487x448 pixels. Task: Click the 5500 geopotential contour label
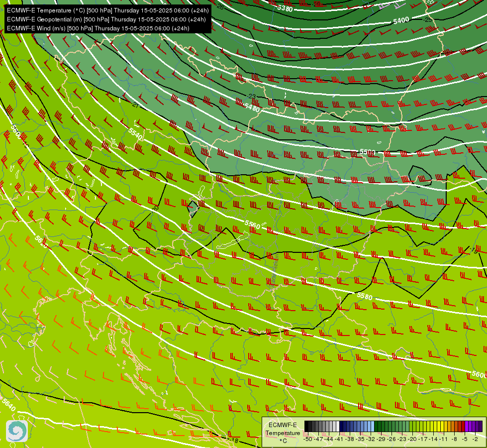click(368, 152)
